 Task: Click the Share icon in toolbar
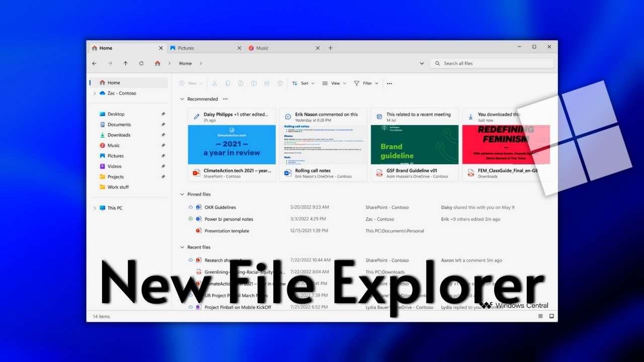pyautogui.click(x=267, y=83)
